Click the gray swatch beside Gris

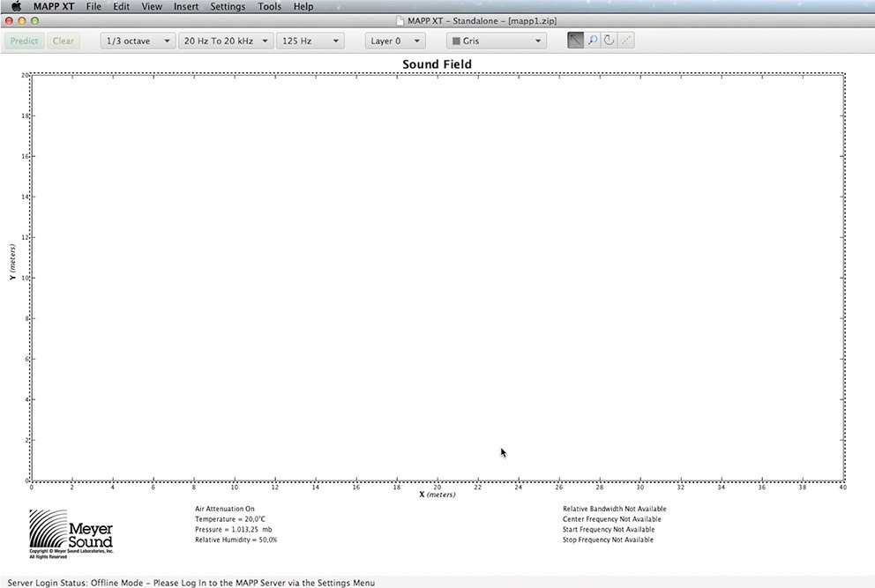click(x=456, y=41)
